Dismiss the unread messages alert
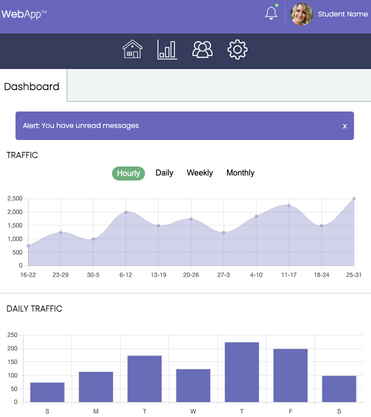This screenshot has width=371, height=417. pyautogui.click(x=345, y=126)
